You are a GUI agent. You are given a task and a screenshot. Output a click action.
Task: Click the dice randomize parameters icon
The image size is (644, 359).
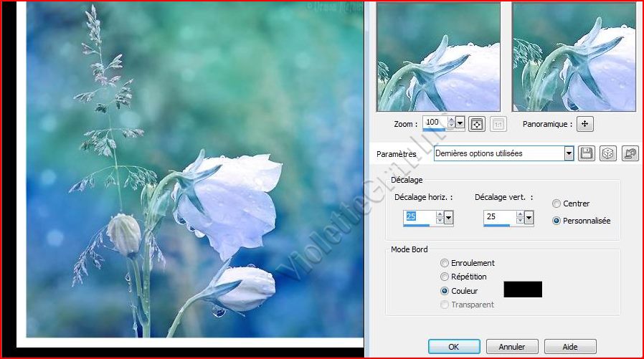607,153
